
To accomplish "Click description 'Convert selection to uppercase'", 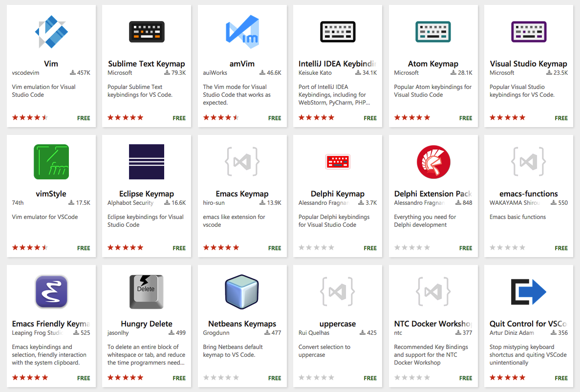I will [x=324, y=351].
